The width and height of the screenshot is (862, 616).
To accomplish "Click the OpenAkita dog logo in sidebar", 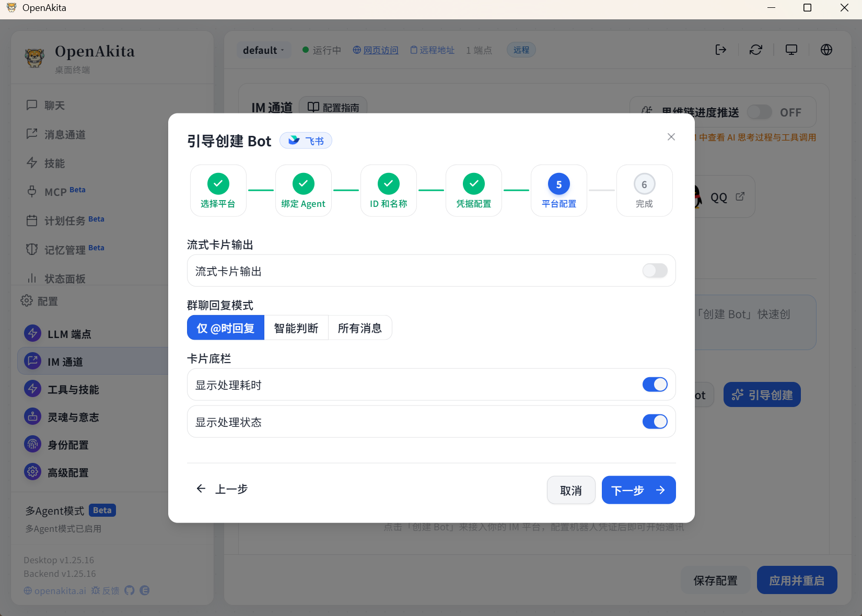I will pos(35,57).
